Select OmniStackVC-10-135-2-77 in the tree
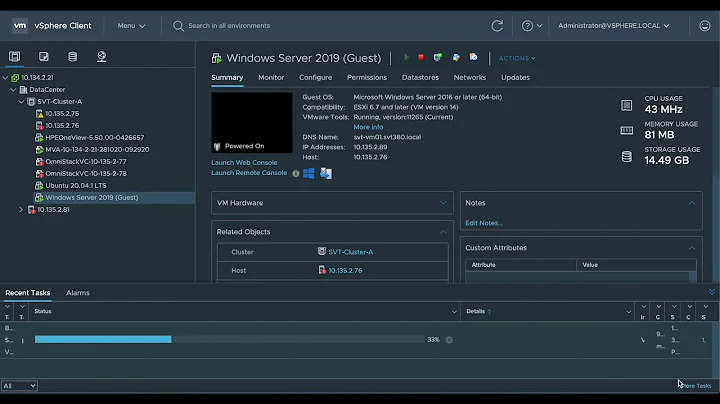 [86, 162]
